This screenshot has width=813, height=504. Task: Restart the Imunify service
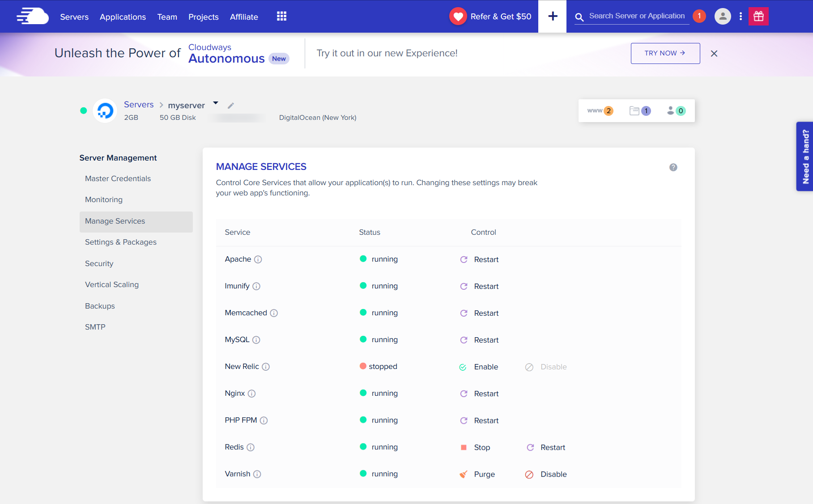tap(479, 286)
